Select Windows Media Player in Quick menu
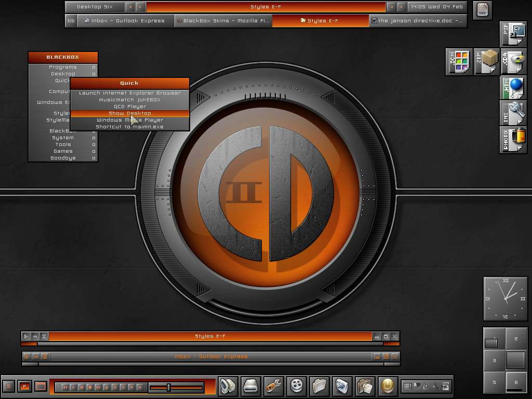Screen dimensions: 532x399 coord(129,120)
